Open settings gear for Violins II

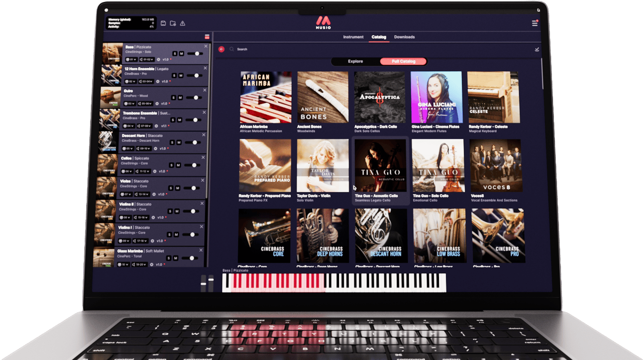coord(153,217)
